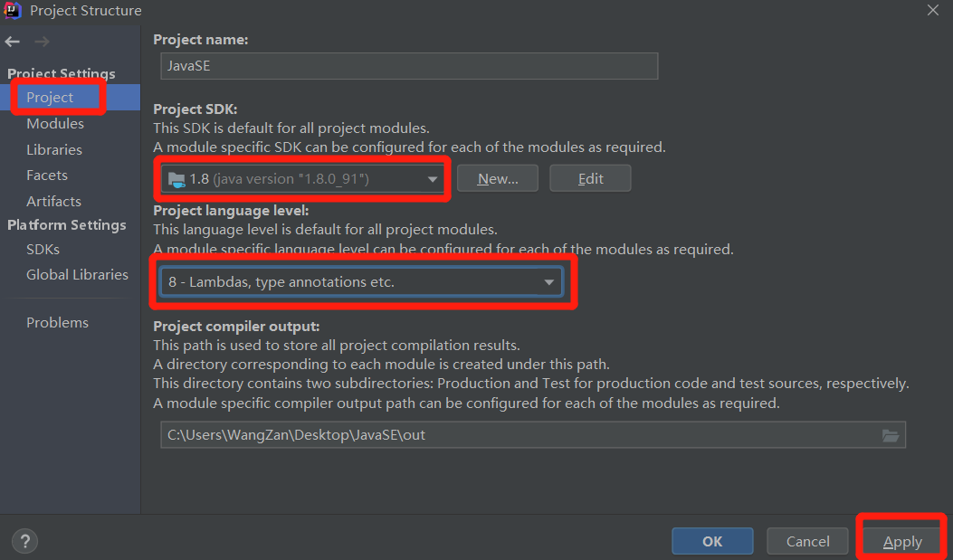Click the forward navigation arrow
This screenshot has width=953, height=560.
tap(42, 42)
